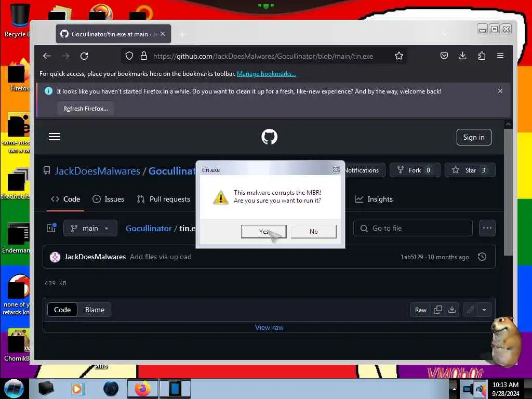
Task: Reload the page in Firefox
Action: point(84,56)
